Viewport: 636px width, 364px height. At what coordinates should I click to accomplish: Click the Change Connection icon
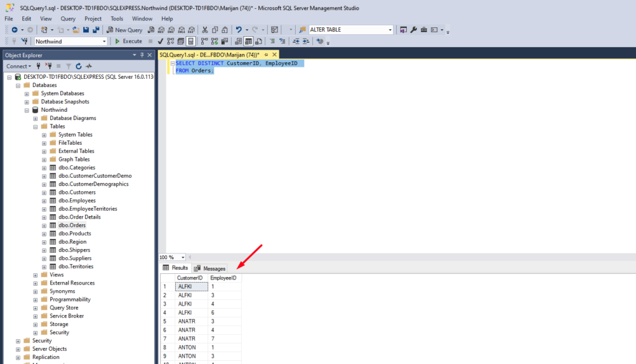tap(24, 41)
